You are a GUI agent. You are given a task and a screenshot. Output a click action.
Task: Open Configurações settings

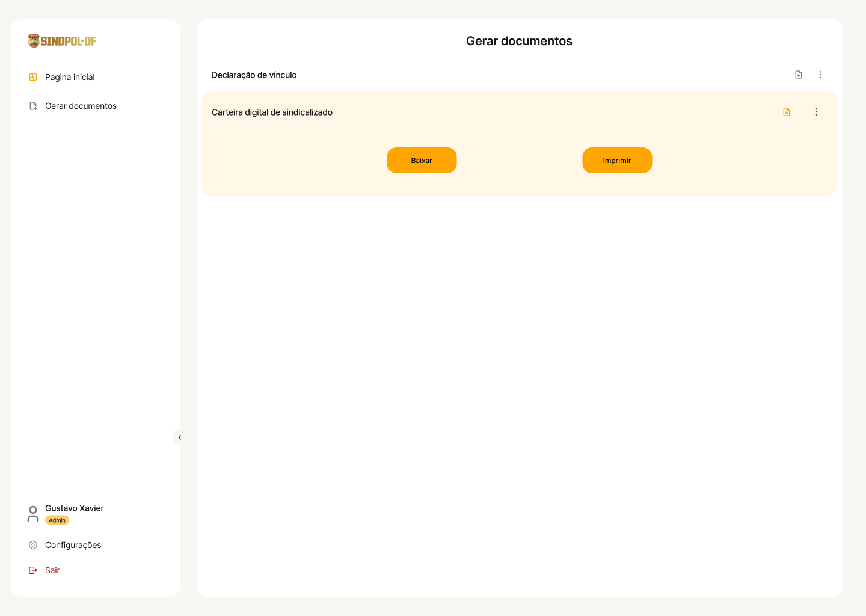73,545
